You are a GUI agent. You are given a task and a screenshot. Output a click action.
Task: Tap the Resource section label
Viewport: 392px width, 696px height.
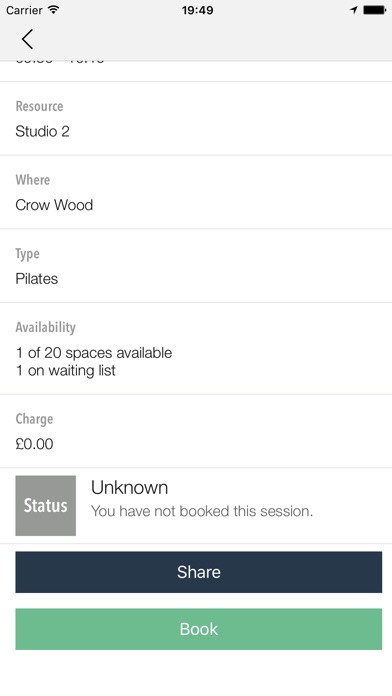(x=40, y=106)
